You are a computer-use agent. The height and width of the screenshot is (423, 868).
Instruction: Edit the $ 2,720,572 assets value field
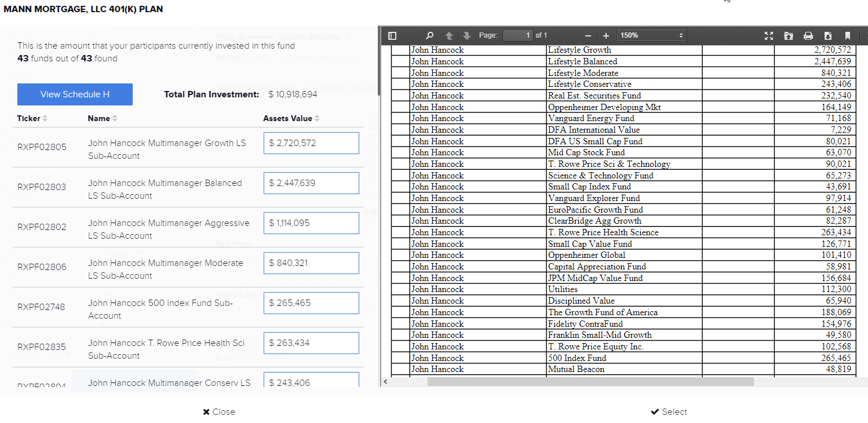pyautogui.click(x=311, y=143)
